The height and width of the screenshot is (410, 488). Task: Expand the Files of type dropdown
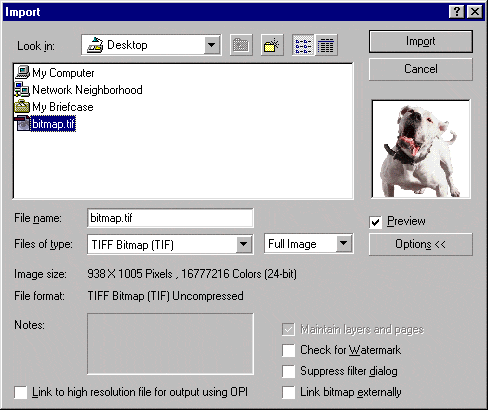[244, 244]
